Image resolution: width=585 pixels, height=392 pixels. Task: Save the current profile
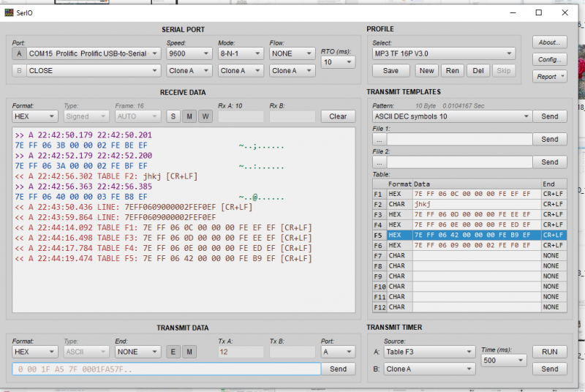pos(390,70)
